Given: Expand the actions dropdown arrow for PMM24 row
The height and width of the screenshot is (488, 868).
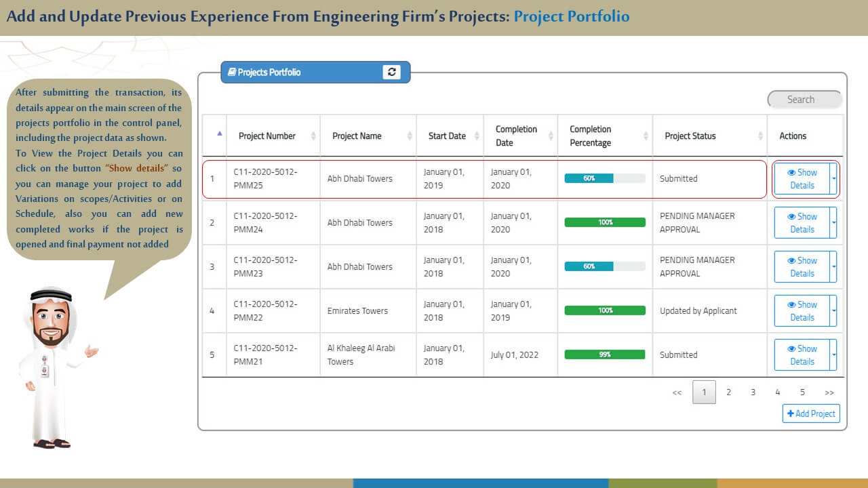Looking at the screenshot, I should pos(833,223).
